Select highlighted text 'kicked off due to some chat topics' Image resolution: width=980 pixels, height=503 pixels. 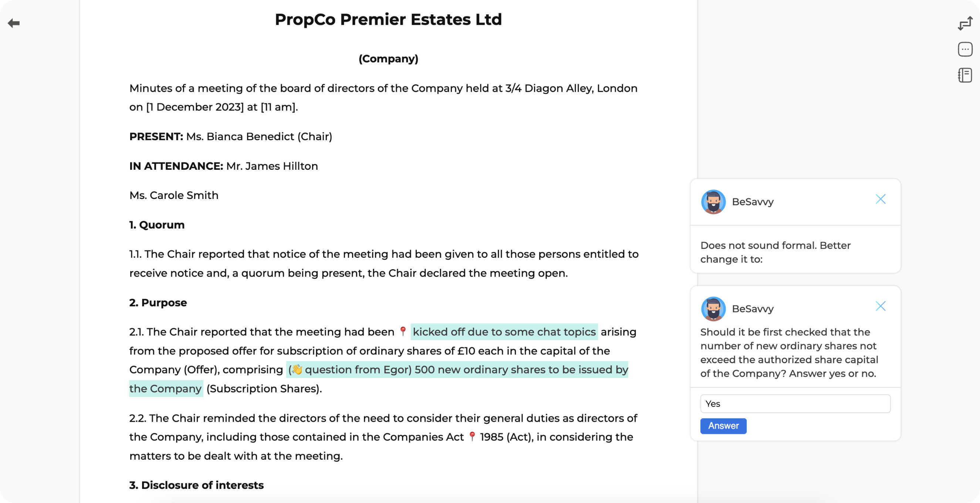(504, 332)
